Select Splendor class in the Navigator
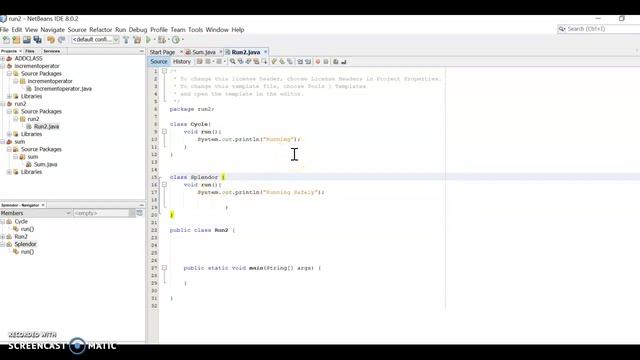640x360 pixels. click(25, 244)
